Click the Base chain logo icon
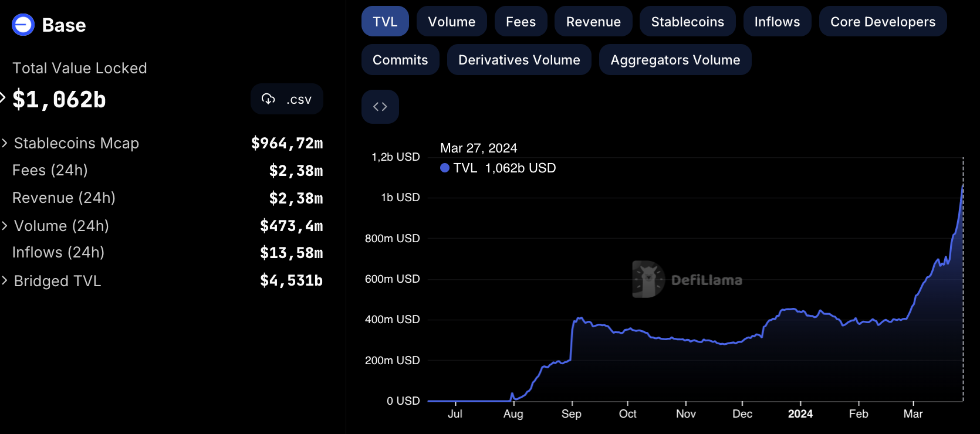 [x=23, y=25]
